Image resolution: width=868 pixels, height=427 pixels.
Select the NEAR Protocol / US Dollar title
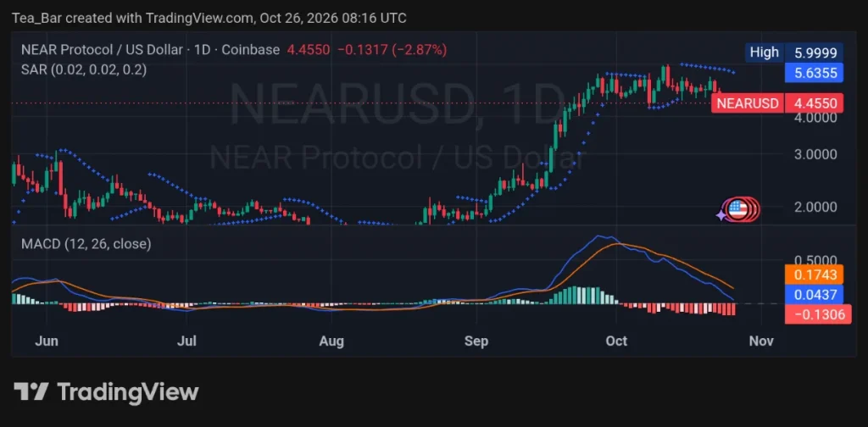102,50
